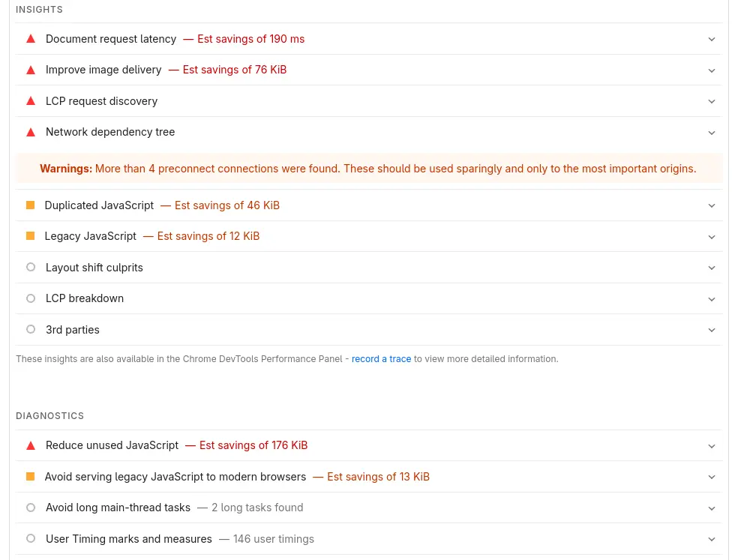Click red triangle beside Reduce unused JavaScript
This screenshot has width=735, height=560.
(31, 445)
